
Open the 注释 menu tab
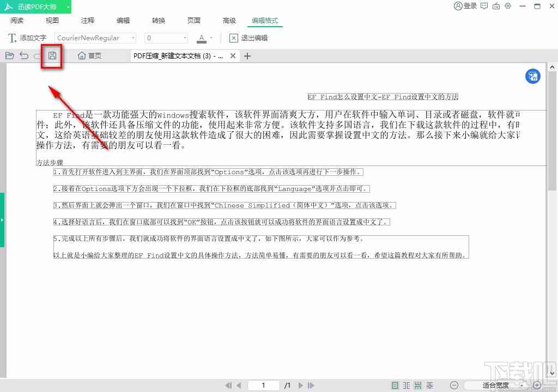pos(88,21)
